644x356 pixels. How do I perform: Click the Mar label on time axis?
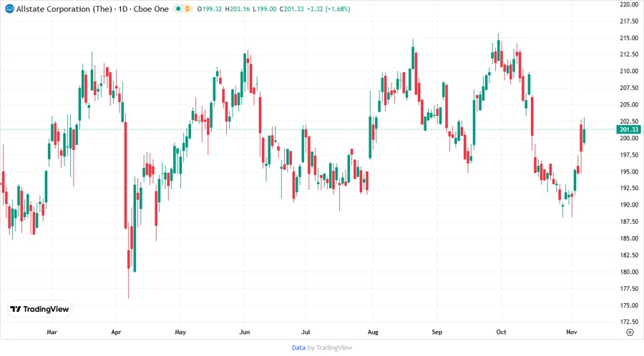(x=52, y=332)
